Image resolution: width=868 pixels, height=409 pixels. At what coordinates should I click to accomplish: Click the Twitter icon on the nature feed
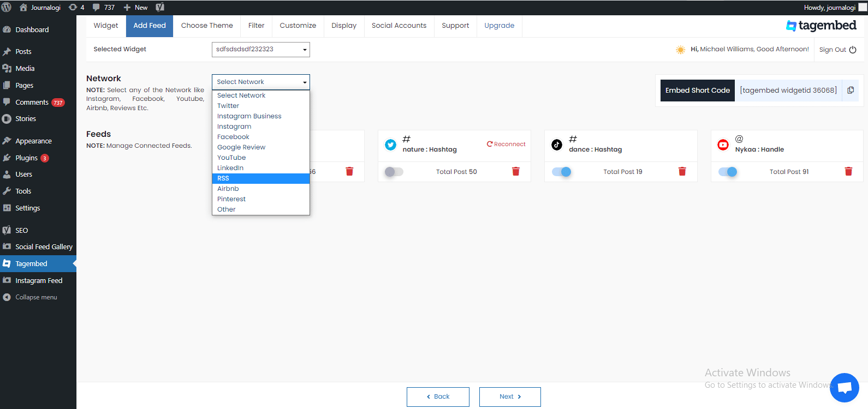390,145
